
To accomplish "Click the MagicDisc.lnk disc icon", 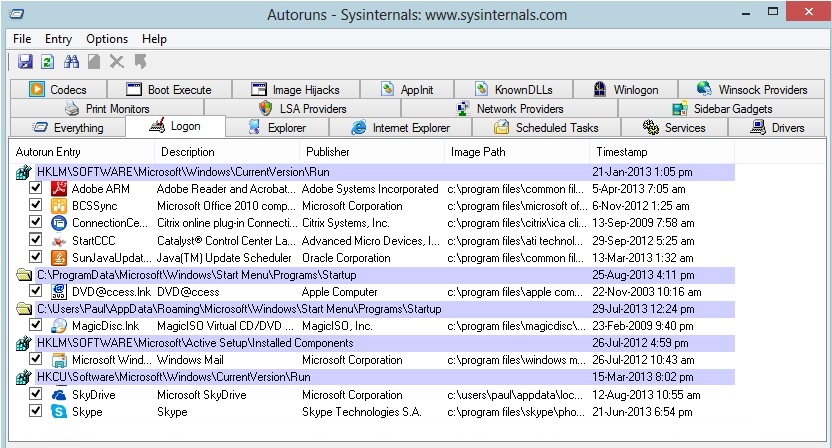I will coord(59,325).
